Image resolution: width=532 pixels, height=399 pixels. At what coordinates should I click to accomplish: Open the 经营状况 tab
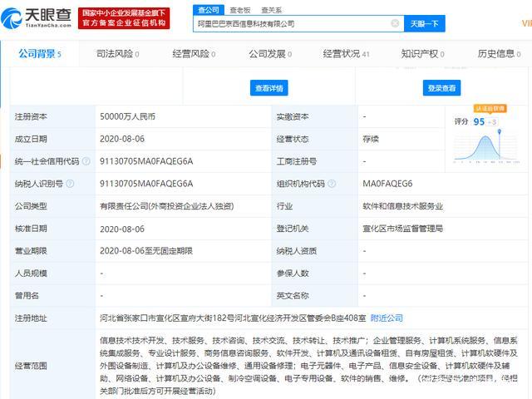pyautogui.click(x=346, y=53)
